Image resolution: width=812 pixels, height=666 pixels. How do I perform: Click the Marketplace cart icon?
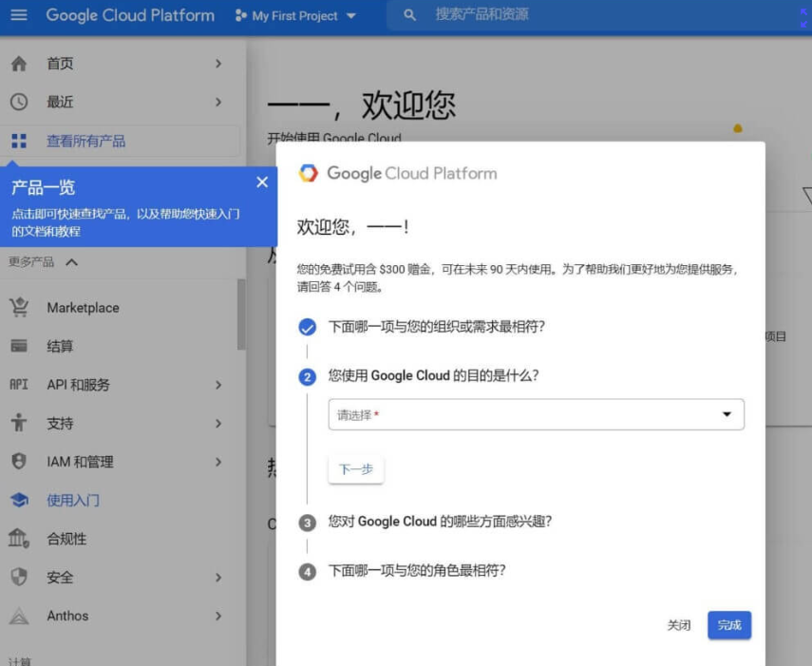(x=19, y=307)
